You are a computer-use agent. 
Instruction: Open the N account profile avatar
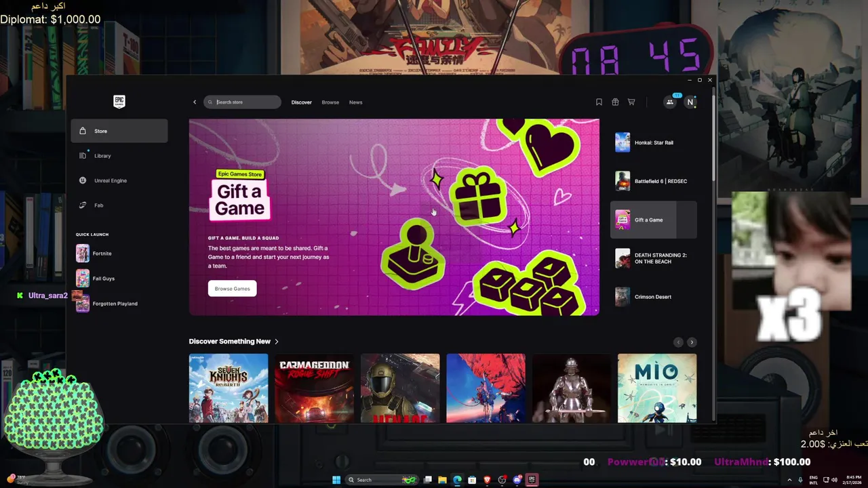point(690,102)
